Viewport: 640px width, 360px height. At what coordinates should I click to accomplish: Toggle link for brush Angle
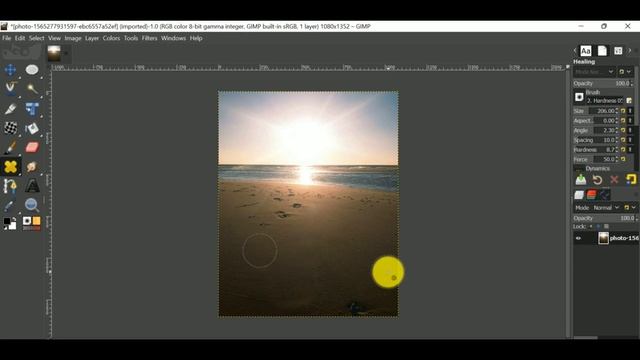(x=630, y=130)
